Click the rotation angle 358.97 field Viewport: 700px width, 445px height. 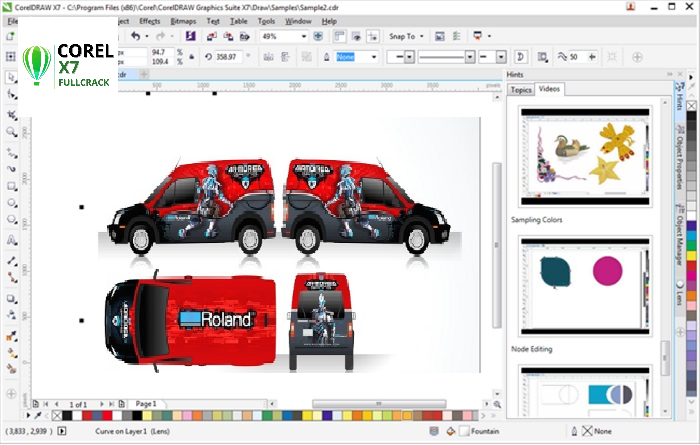click(229, 57)
